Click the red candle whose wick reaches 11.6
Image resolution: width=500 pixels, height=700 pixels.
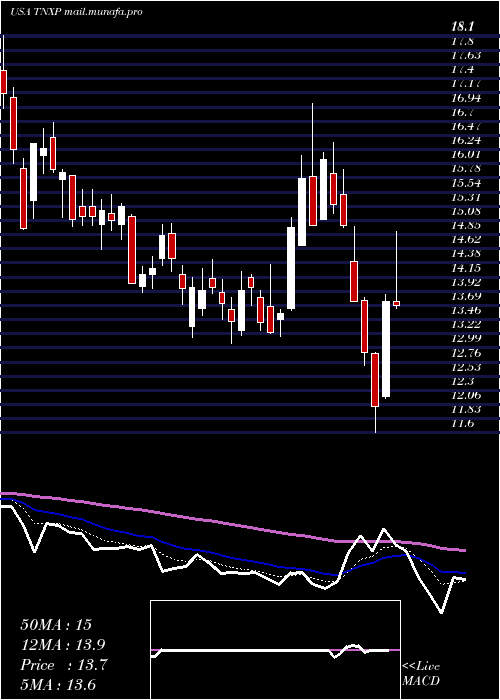(x=375, y=380)
